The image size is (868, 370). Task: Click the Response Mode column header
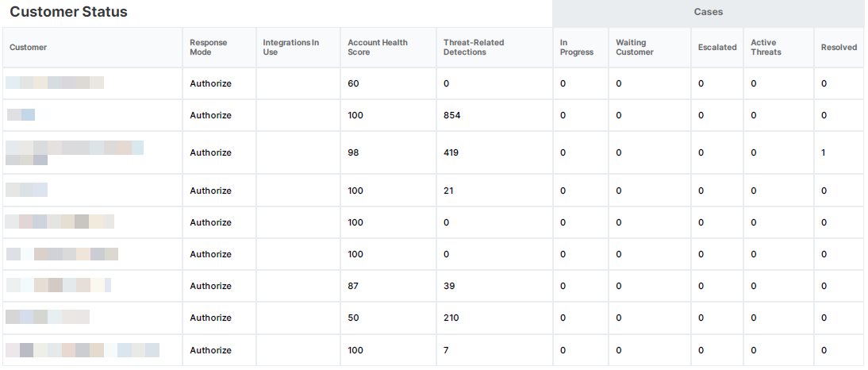[x=207, y=48]
